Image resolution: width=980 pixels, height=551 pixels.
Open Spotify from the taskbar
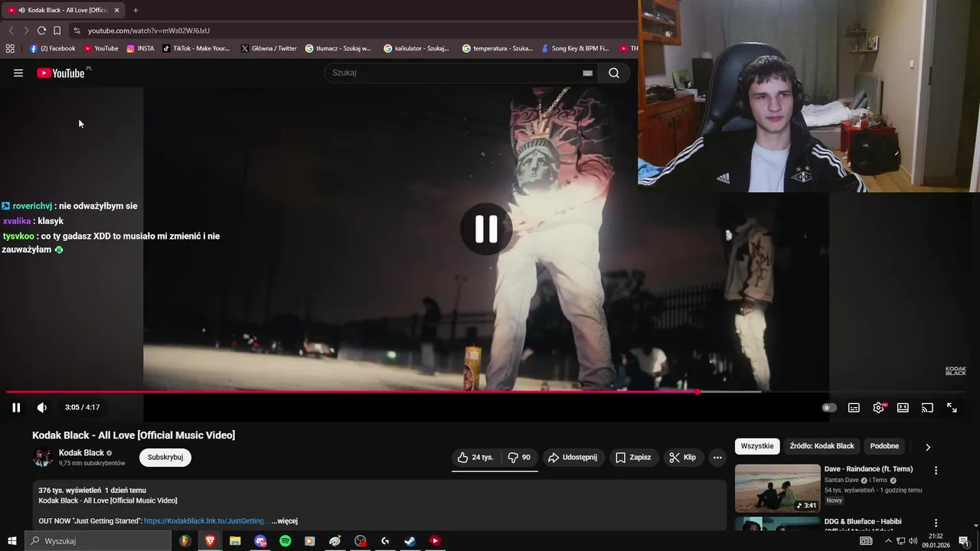click(285, 541)
